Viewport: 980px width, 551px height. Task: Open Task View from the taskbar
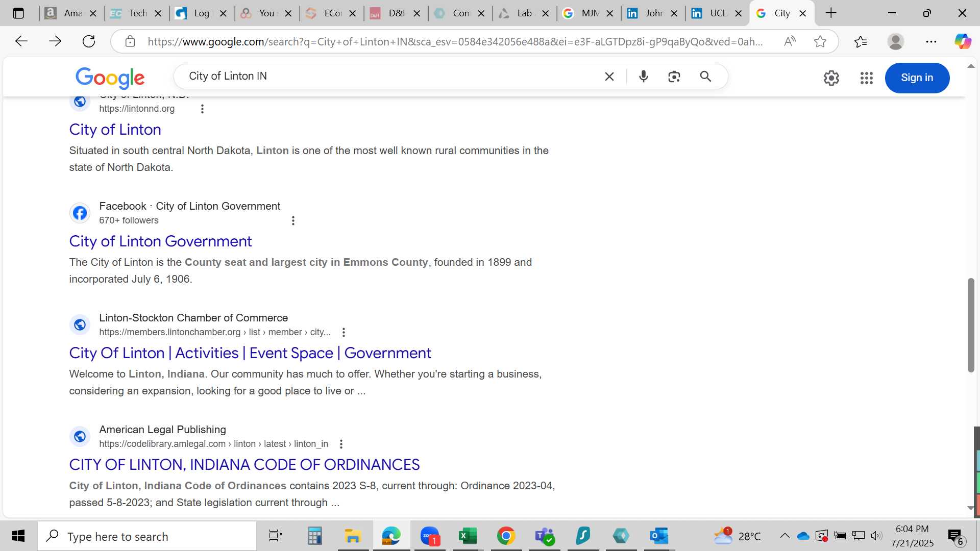coord(275,536)
